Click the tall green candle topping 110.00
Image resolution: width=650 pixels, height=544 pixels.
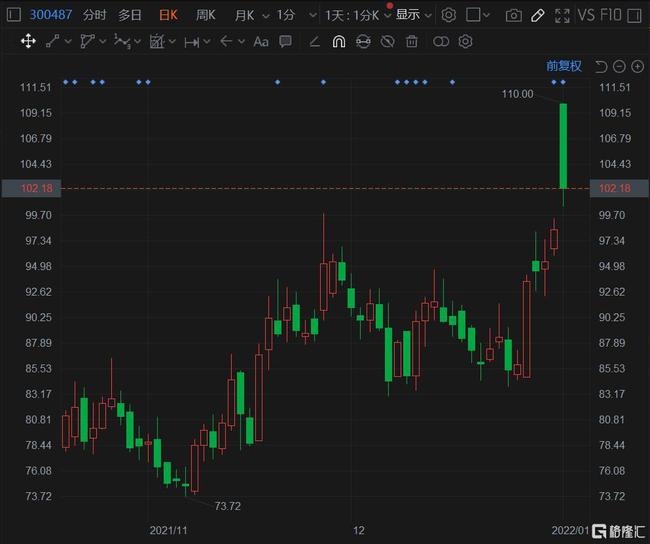point(563,146)
